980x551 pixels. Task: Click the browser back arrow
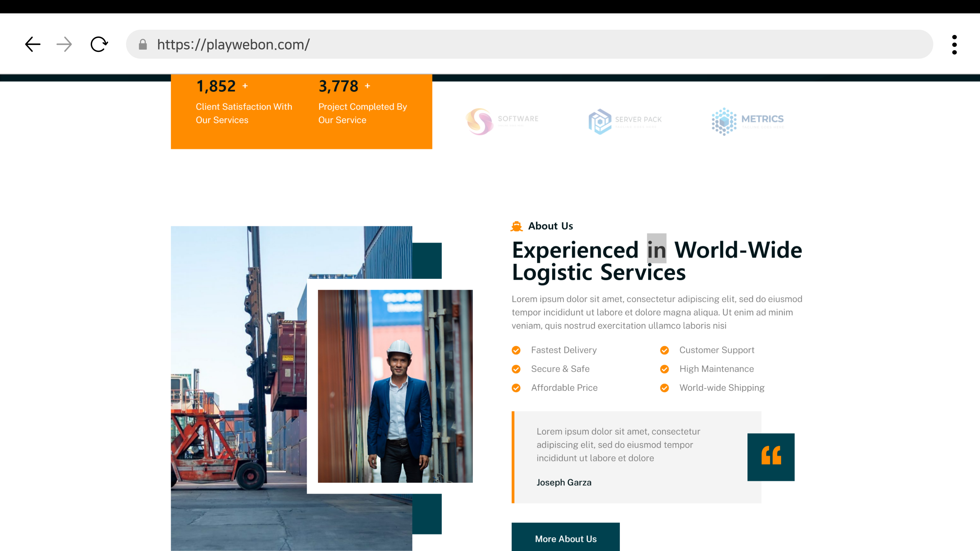[33, 44]
